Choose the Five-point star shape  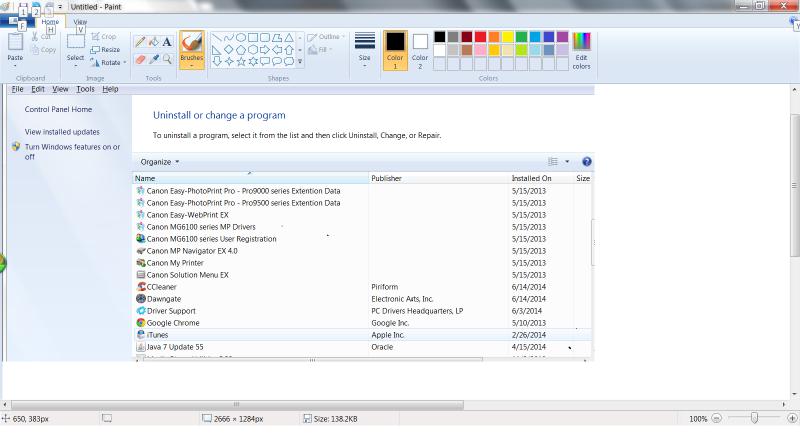coord(241,62)
